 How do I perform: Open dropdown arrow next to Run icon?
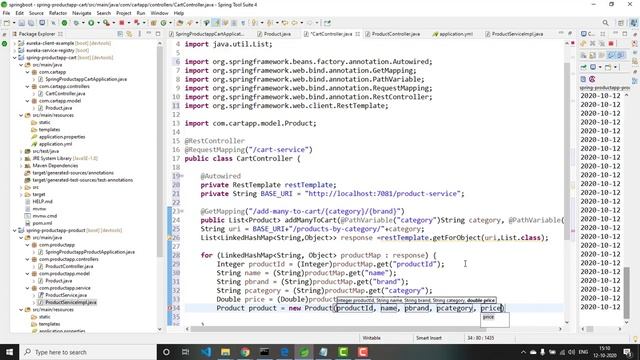click(97, 23)
